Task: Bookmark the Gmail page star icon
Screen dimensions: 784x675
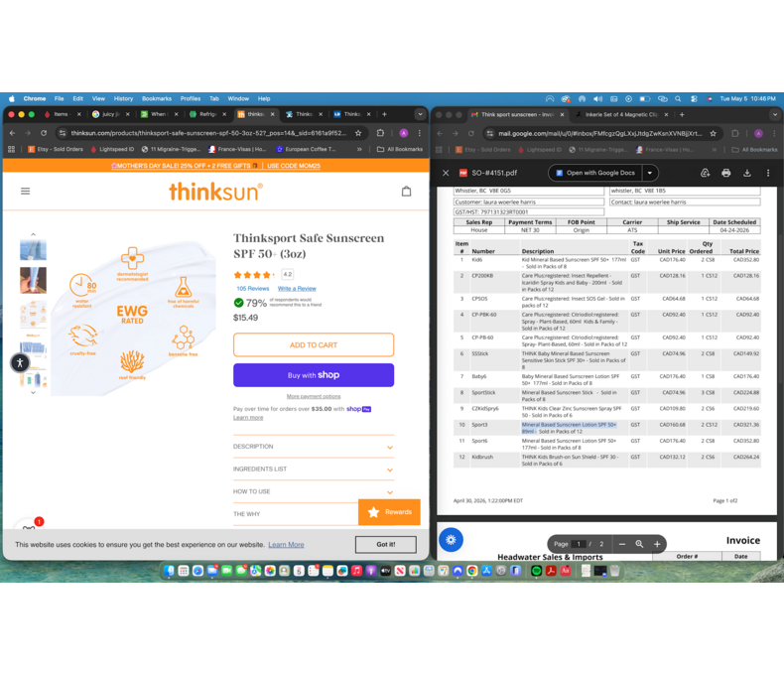Action: click(x=713, y=133)
